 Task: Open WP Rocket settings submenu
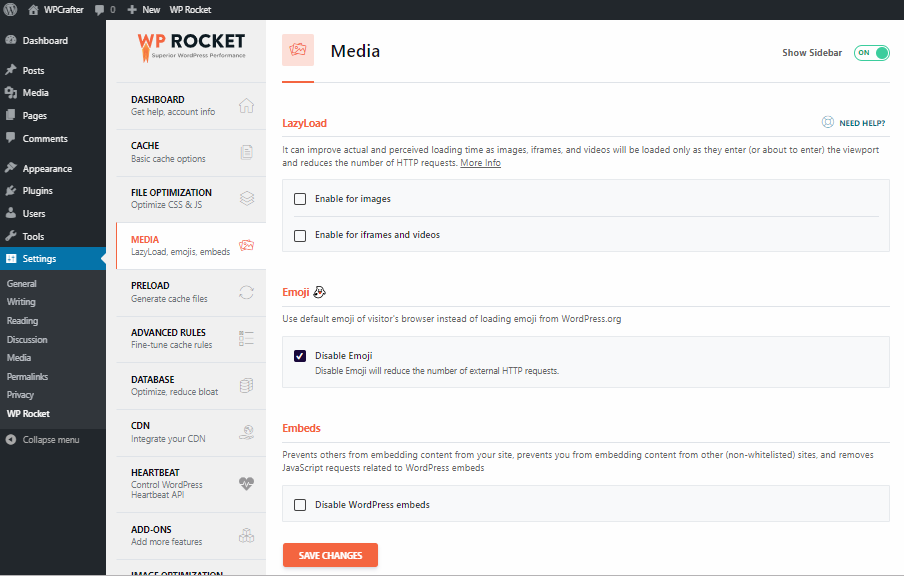click(28, 413)
